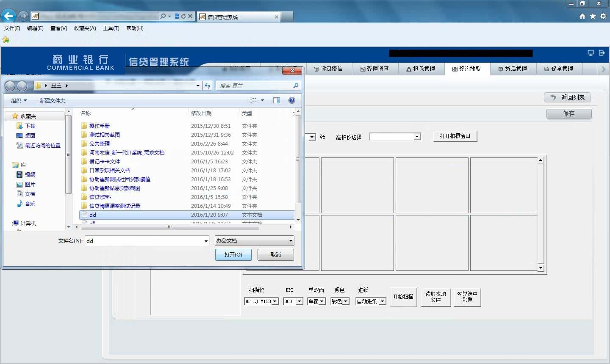Image resolution: width=610 pixels, height=364 pixels.
Task: Click the 取消 button in the dialog
Action: tap(276, 255)
